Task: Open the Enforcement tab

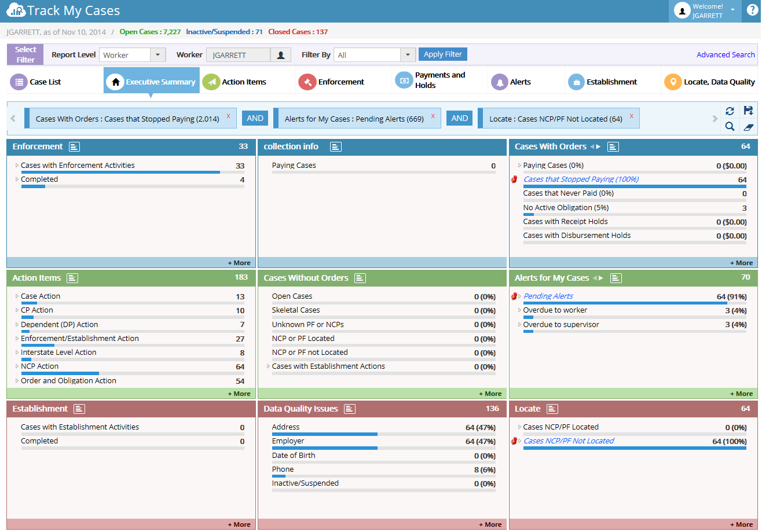Action: pyautogui.click(x=344, y=82)
